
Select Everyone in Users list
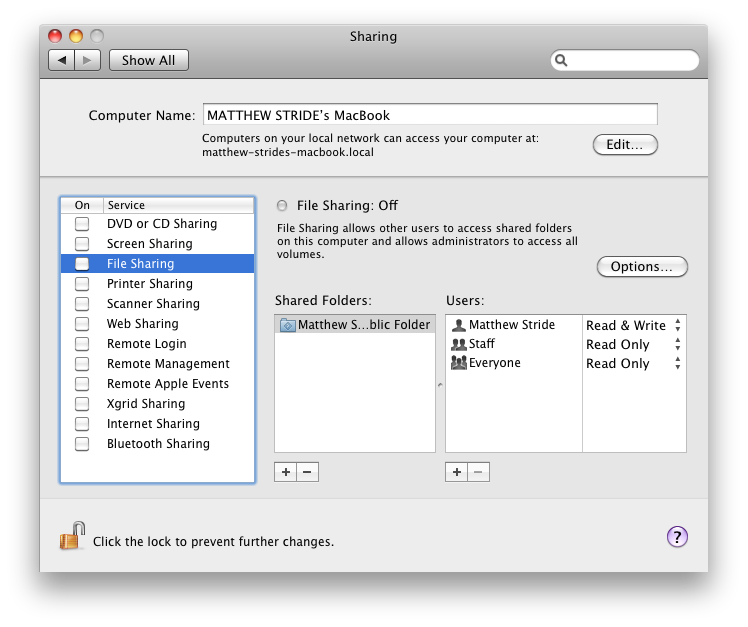514,363
